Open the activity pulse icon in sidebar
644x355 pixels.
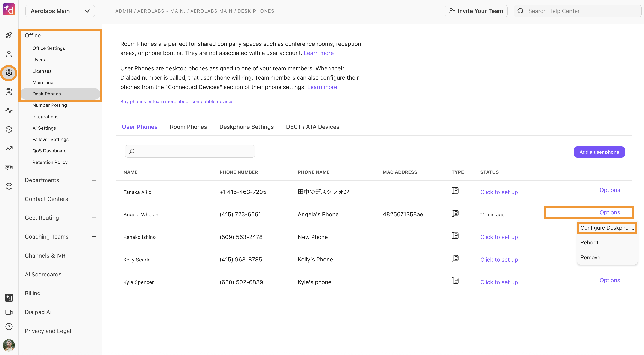coord(9,110)
